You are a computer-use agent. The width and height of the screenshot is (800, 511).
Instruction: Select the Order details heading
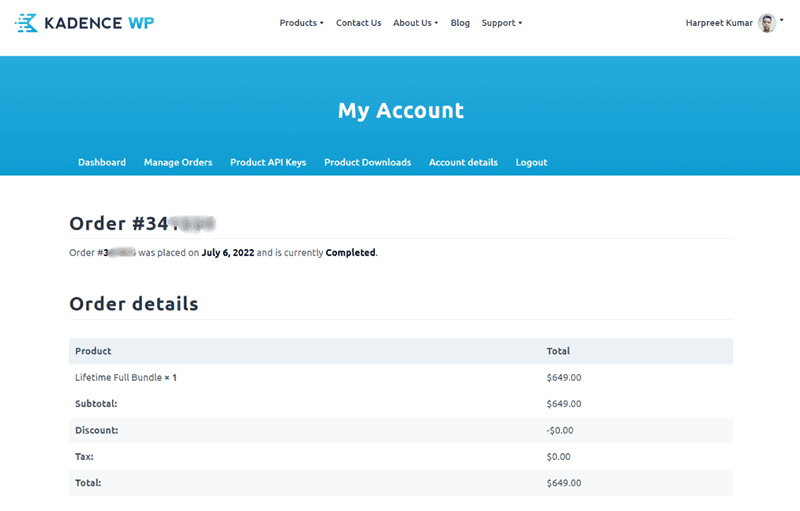coord(134,304)
